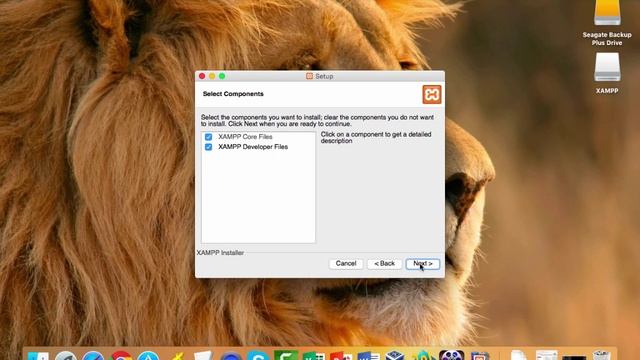The height and width of the screenshot is (360, 640).
Task: Toggle the XAMPP Core Files checkbox
Action: click(209, 137)
